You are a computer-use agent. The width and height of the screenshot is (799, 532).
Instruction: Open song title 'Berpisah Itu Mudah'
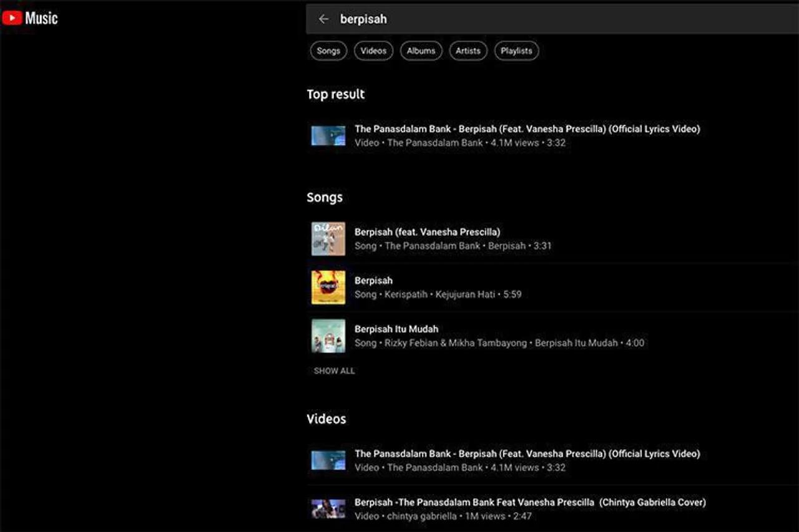tap(396, 329)
